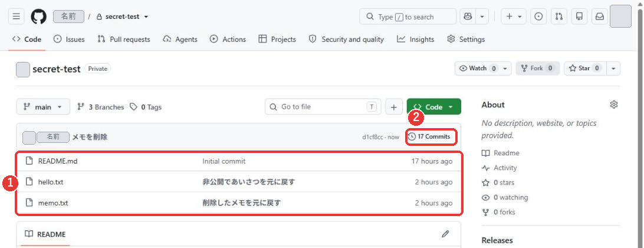Edit README with the pencil icon
The height and width of the screenshot is (248, 644).
tap(445, 234)
